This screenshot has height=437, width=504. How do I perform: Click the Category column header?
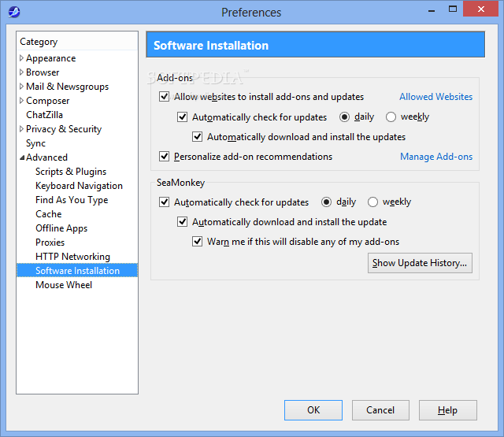coord(77,42)
